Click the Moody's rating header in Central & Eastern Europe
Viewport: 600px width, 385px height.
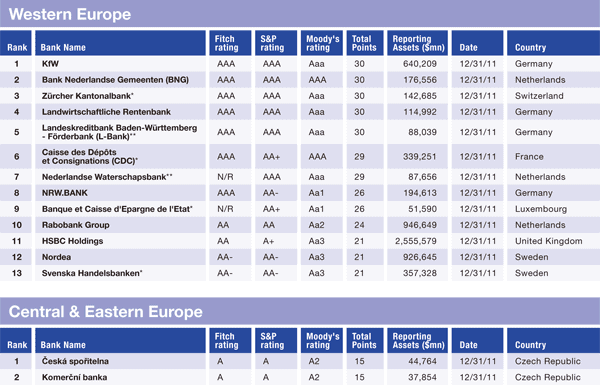(x=321, y=341)
